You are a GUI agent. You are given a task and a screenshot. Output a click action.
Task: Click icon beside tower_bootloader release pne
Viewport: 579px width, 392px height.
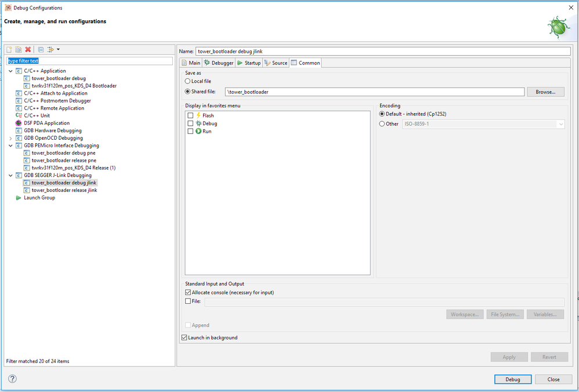[26, 160]
